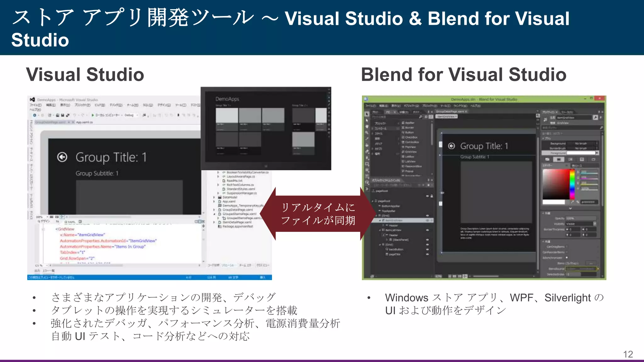Open the ビルド menu in Visual Studio

100,105
